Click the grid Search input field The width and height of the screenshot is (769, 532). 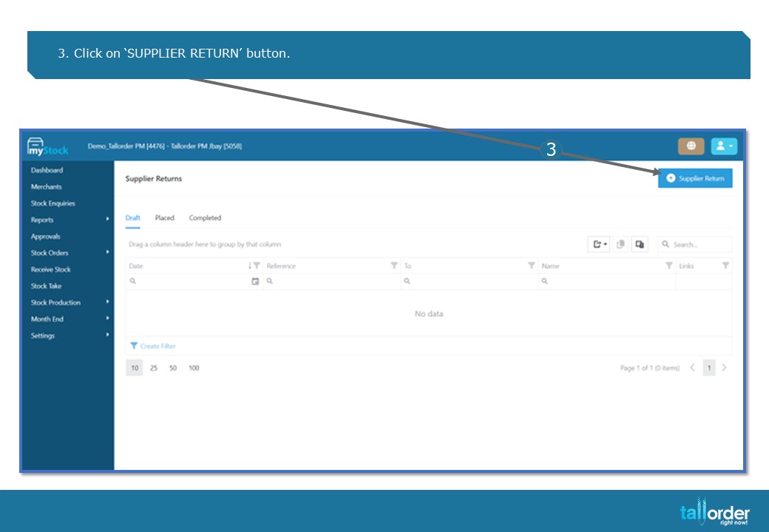point(695,244)
